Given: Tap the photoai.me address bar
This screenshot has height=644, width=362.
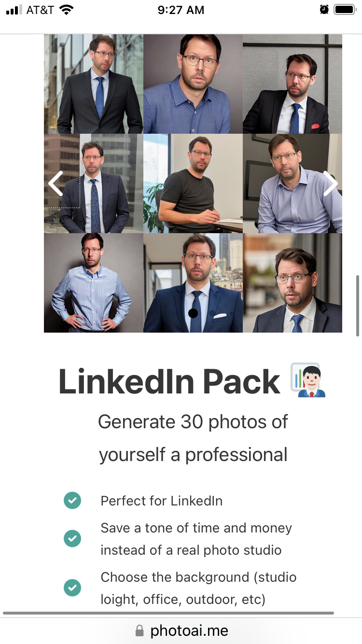Looking at the screenshot, I should point(181,630).
